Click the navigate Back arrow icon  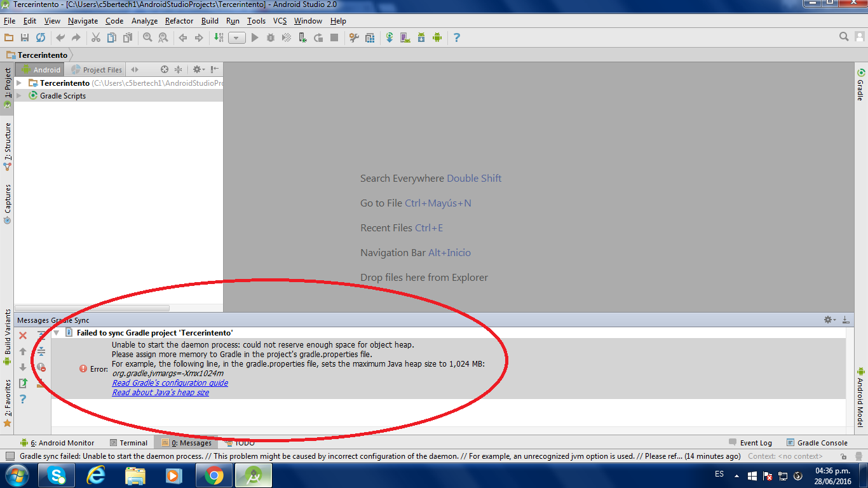183,38
